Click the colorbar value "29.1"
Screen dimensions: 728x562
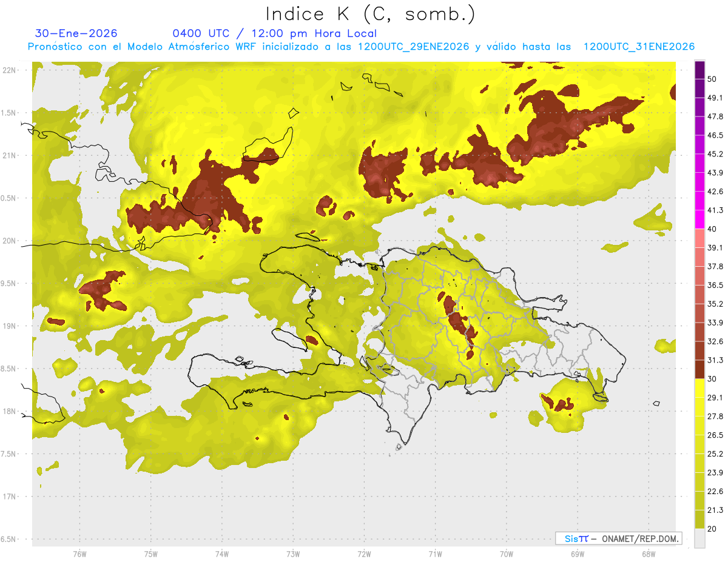pyautogui.click(x=715, y=398)
